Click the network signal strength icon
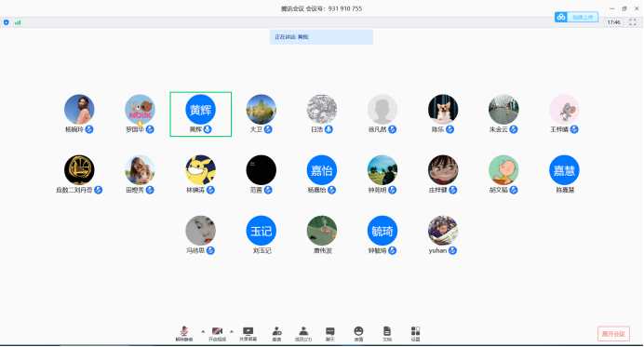644x347 pixels. click(18, 22)
